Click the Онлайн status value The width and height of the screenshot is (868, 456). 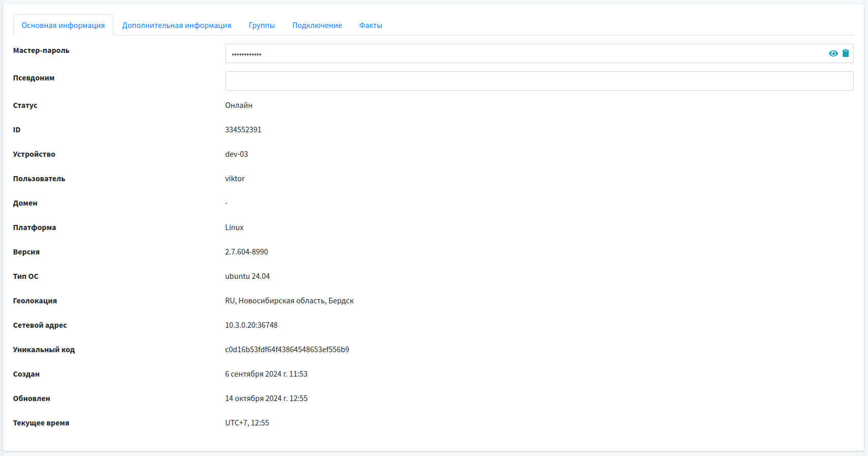[238, 105]
